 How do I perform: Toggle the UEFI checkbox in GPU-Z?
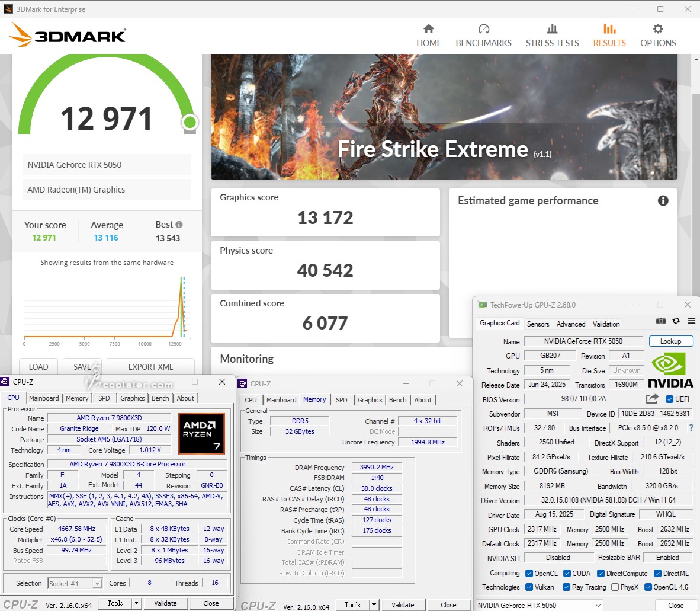pyautogui.click(x=669, y=399)
